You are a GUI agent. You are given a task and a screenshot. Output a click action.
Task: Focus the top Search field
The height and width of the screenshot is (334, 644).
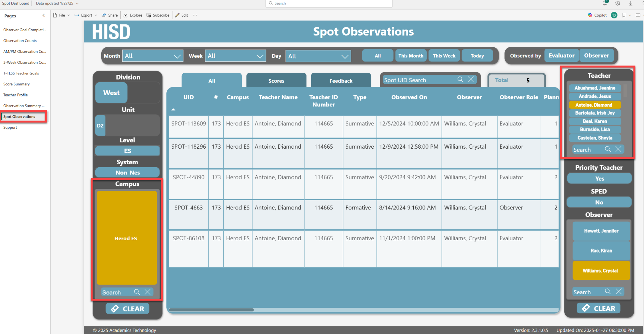329,3
